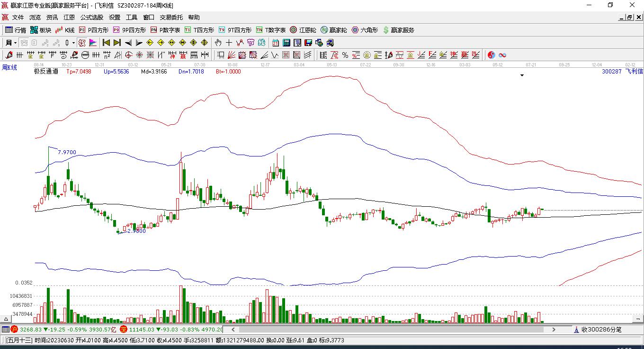The height and width of the screenshot is (349, 644).
Task: Select the red circle crosshair tool
Action: [x=128, y=55]
